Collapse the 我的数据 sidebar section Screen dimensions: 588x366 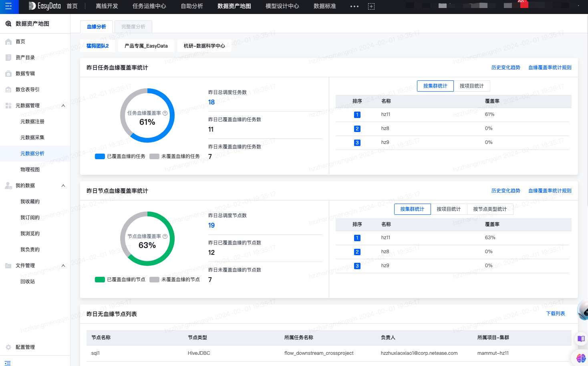point(63,186)
